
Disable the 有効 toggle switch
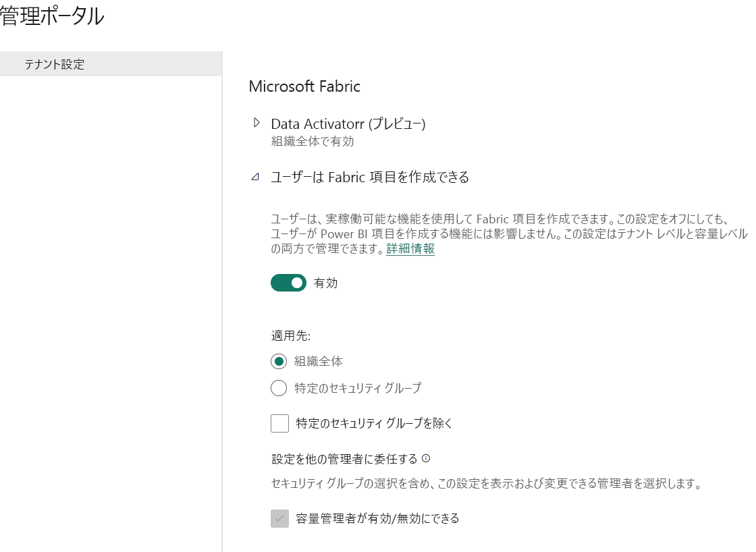click(x=288, y=283)
